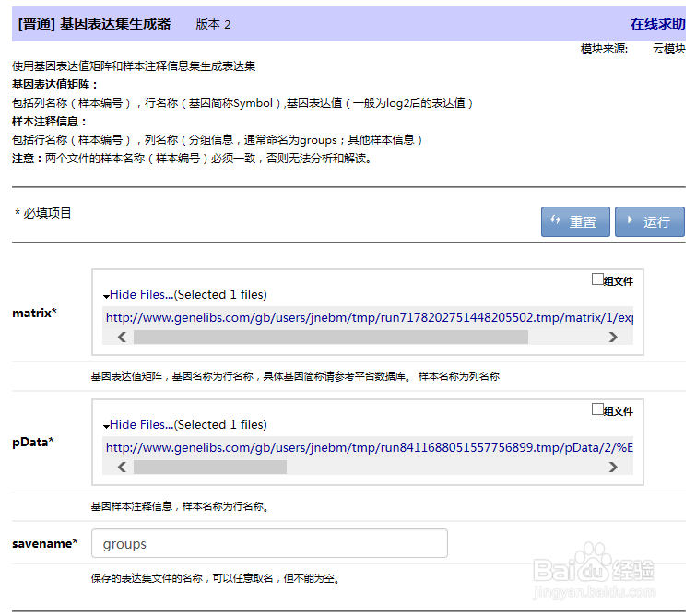Click the pData Hide Files triangle arrow
This screenshot has height=616, width=696.
coord(106,426)
